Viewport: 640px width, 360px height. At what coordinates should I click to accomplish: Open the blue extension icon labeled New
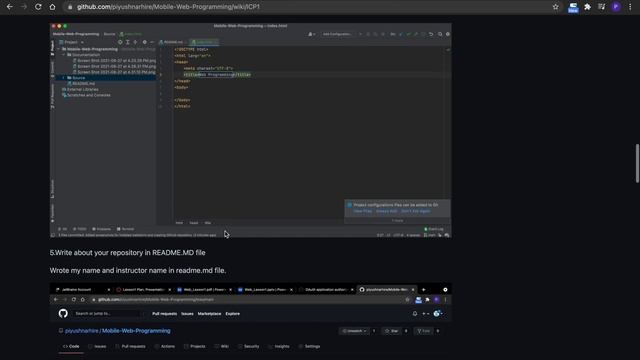click(573, 7)
